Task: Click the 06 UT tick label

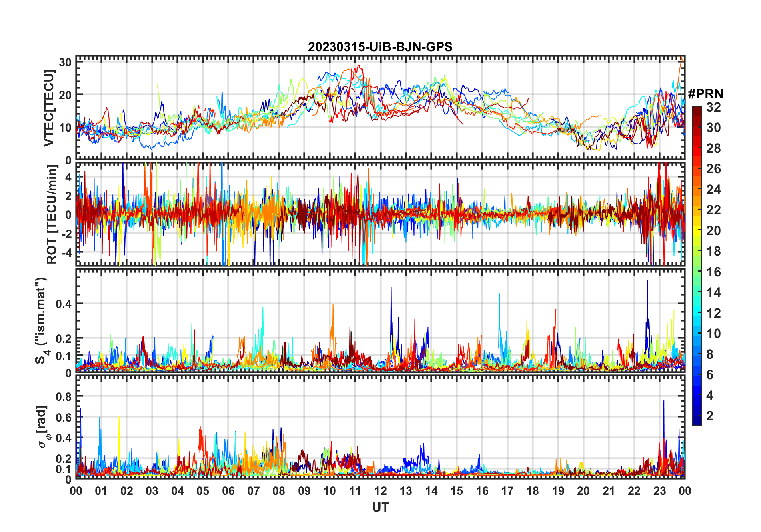Action: pos(228,491)
